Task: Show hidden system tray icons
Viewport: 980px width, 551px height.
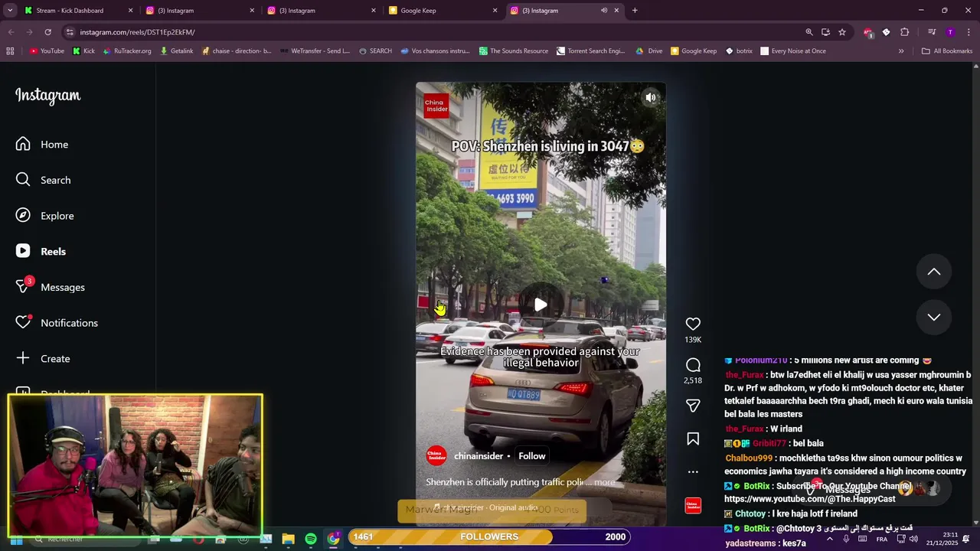Action: point(829,539)
